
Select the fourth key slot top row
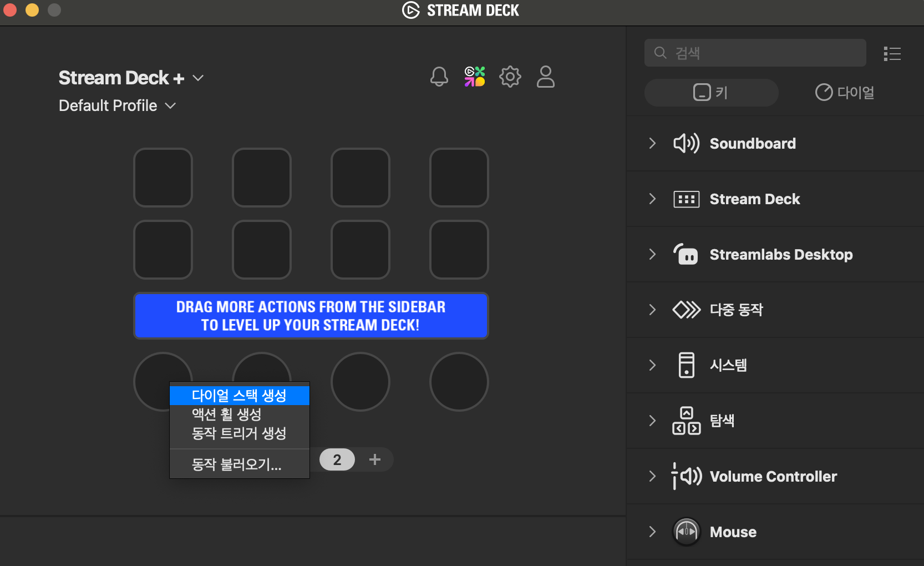pyautogui.click(x=459, y=178)
